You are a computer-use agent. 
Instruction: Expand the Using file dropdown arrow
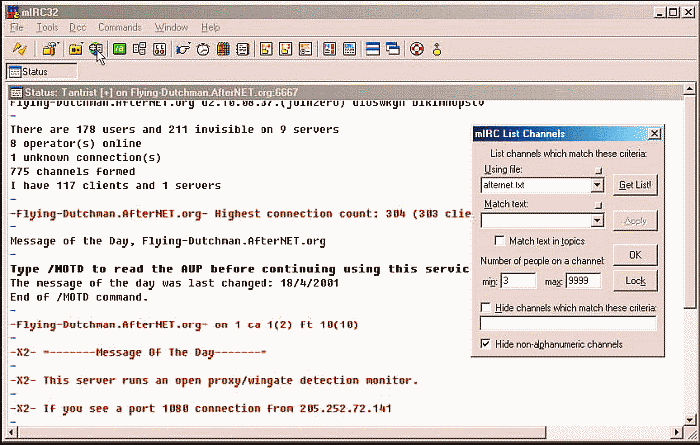597,185
